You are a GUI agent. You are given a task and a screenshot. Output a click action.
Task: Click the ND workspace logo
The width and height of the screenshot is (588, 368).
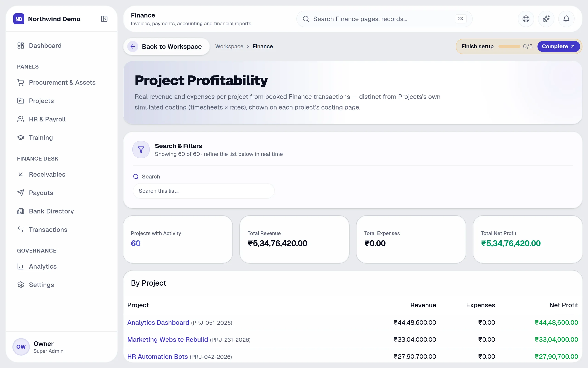point(19,19)
